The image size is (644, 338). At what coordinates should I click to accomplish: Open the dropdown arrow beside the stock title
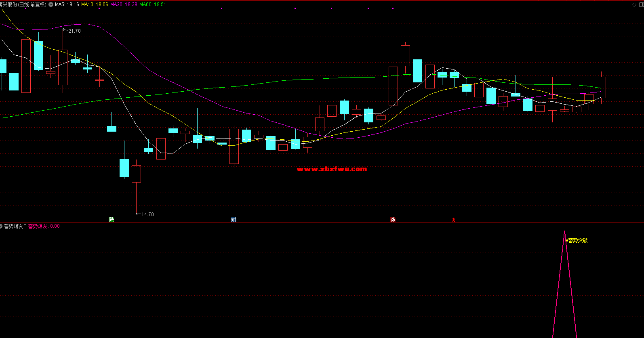(x=51, y=4)
